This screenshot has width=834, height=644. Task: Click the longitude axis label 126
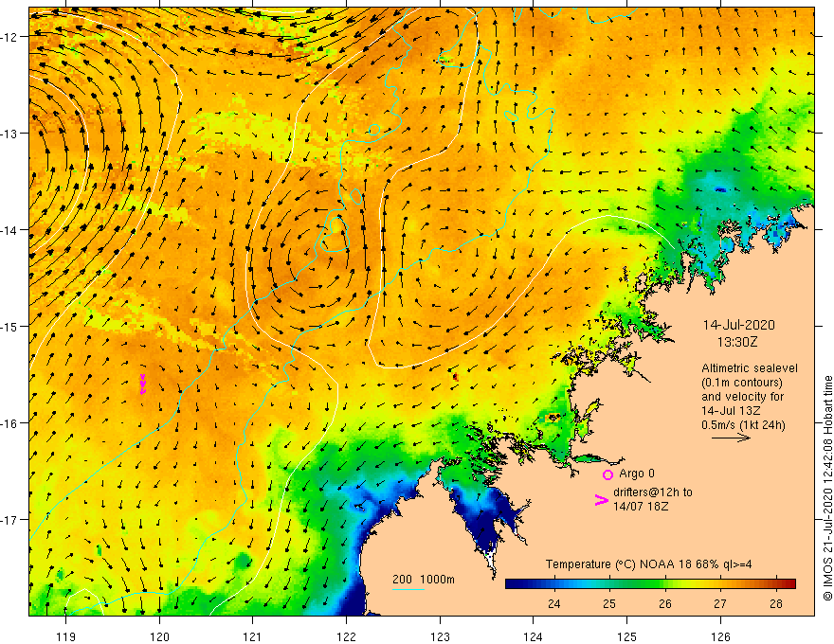[x=720, y=636]
